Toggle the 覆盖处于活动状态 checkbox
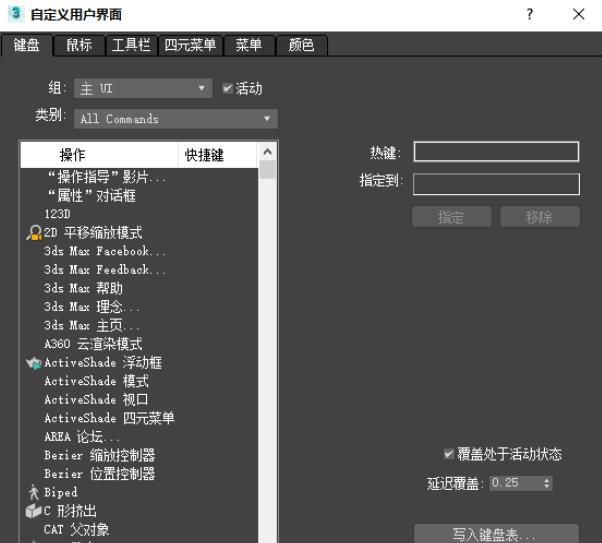Image resolution: width=602 pixels, height=543 pixels. (x=448, y=454)
